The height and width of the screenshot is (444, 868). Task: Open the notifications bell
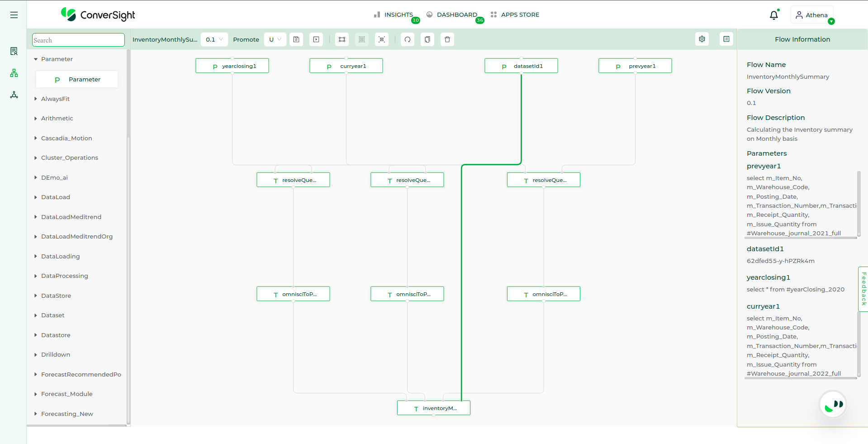(774, 15)
